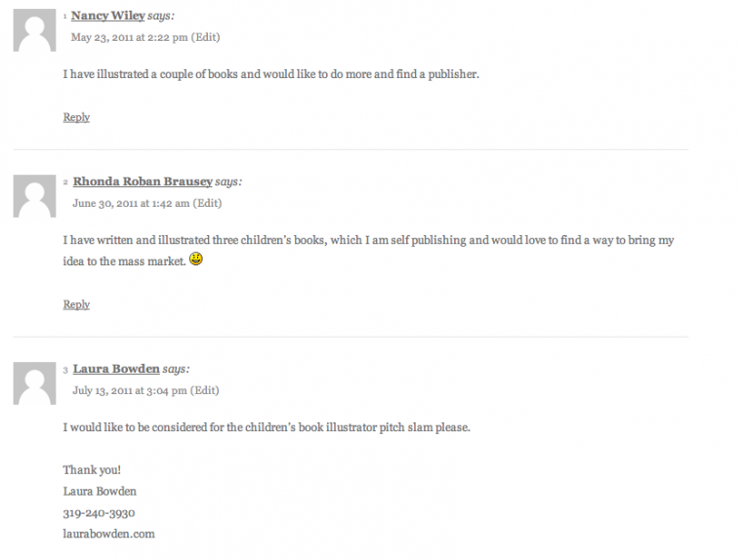This screenshot has width=742, height=560.
Task: Open permalink July 13, 2011 at 3:04 pm
Action: (130, 390)
